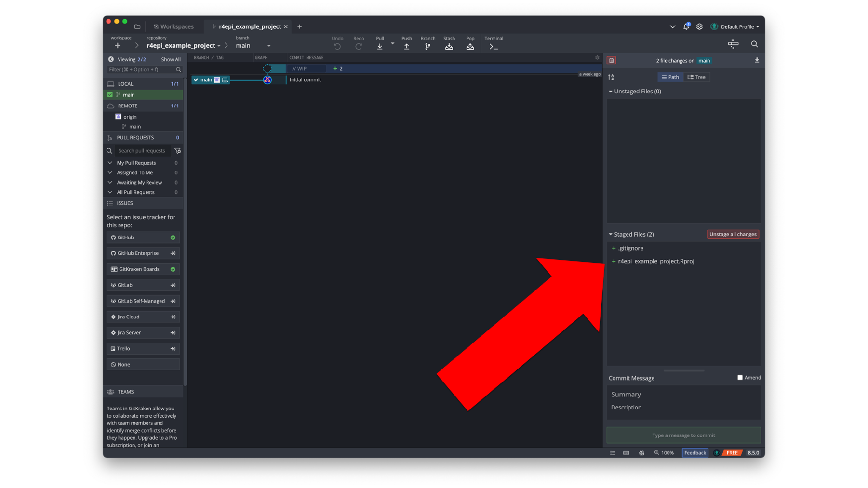Open the branch main dropdown
Viewport: 868px width, 488px height.
(253, 46)
